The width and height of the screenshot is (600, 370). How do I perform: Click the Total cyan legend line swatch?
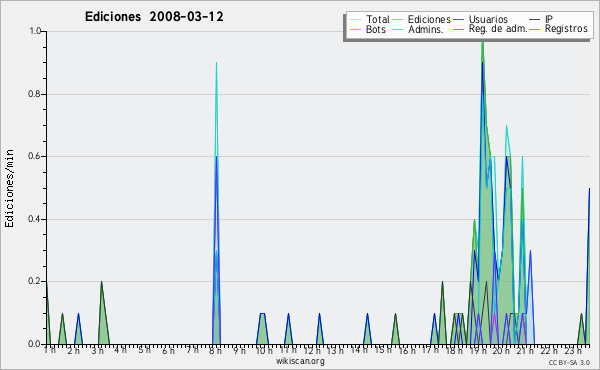(355, 20)
